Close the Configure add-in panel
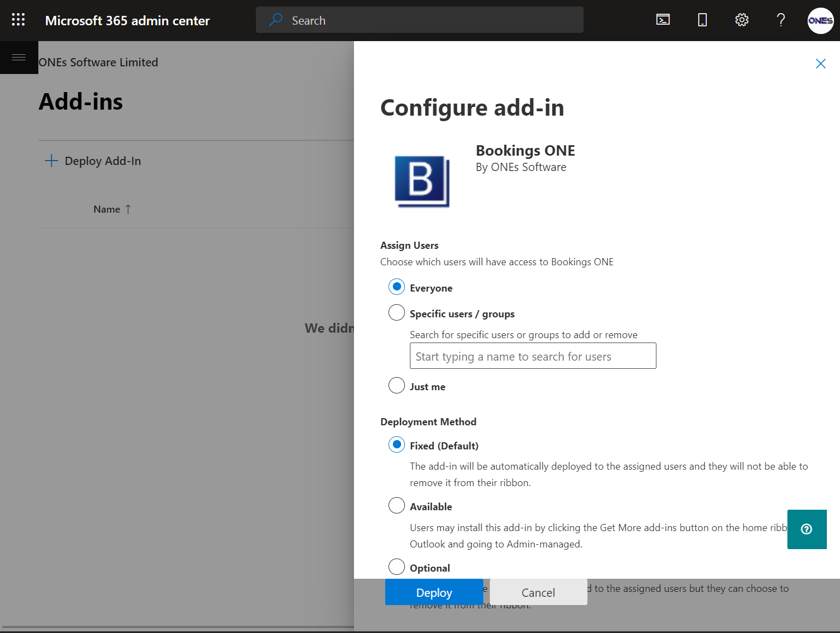840x633 pixels. coord(820,64)
